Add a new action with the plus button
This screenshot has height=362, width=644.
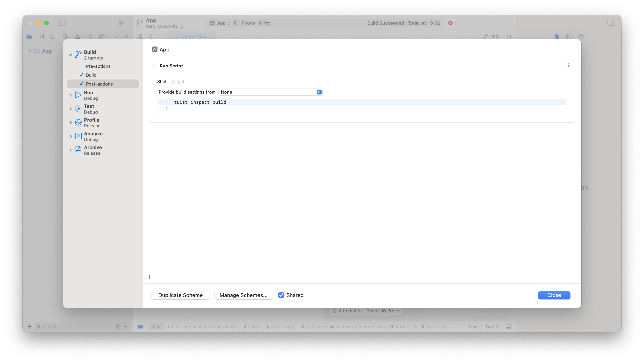(149, 277)
